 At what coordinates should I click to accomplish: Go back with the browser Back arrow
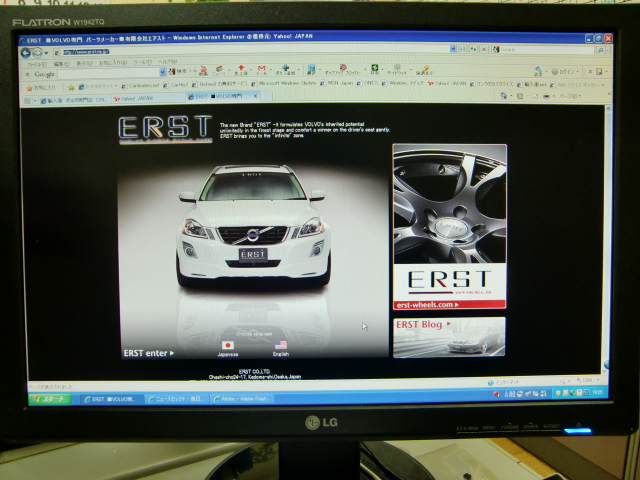point(26,53)
